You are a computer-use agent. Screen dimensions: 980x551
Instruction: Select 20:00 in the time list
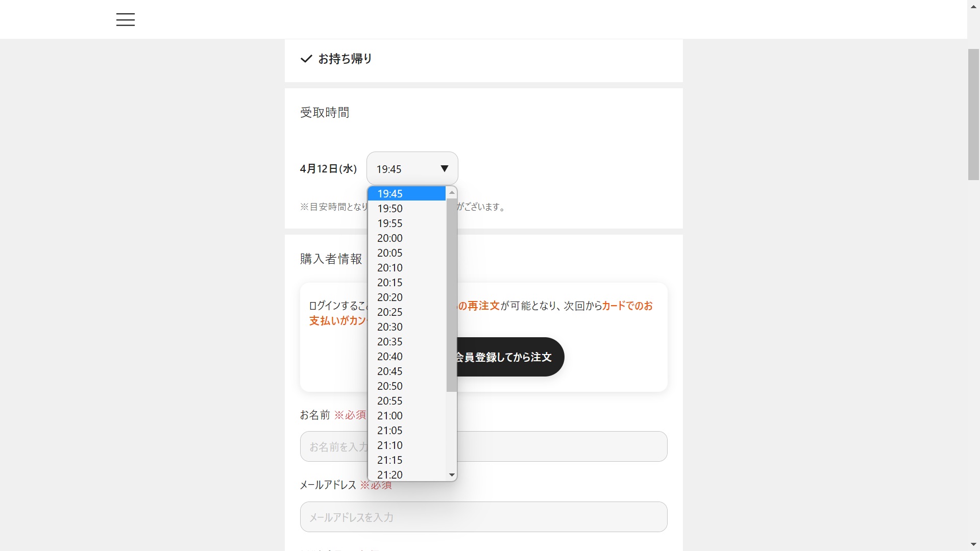(407, 238)
